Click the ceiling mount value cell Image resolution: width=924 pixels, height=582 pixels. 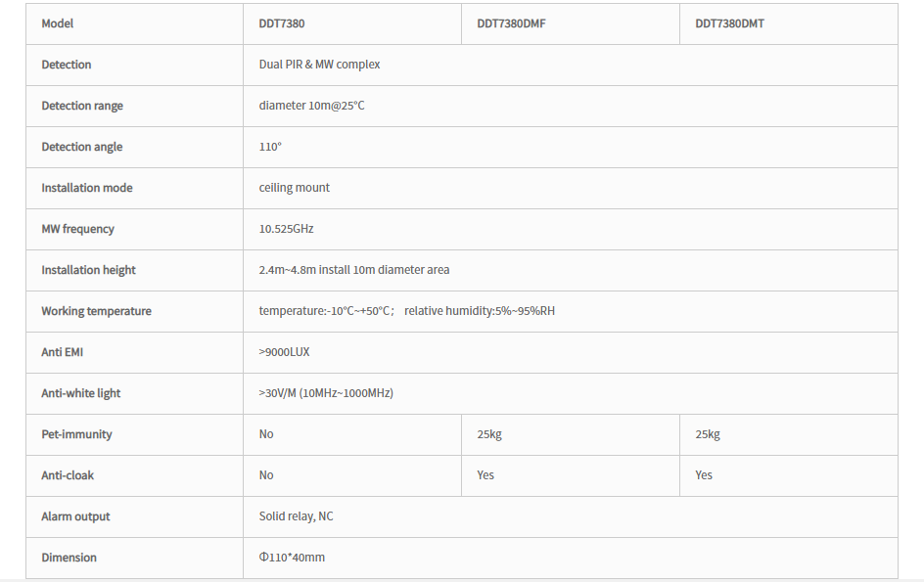[571, 188]
